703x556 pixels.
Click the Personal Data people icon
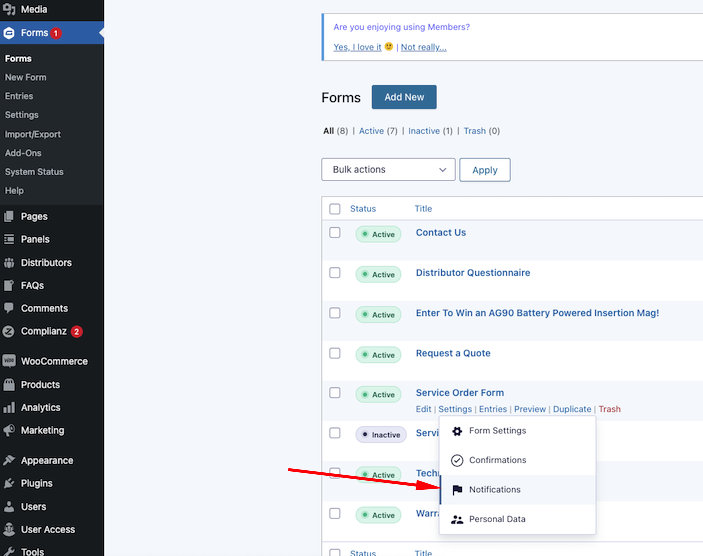pyautogui.click(x=457, y=520)
